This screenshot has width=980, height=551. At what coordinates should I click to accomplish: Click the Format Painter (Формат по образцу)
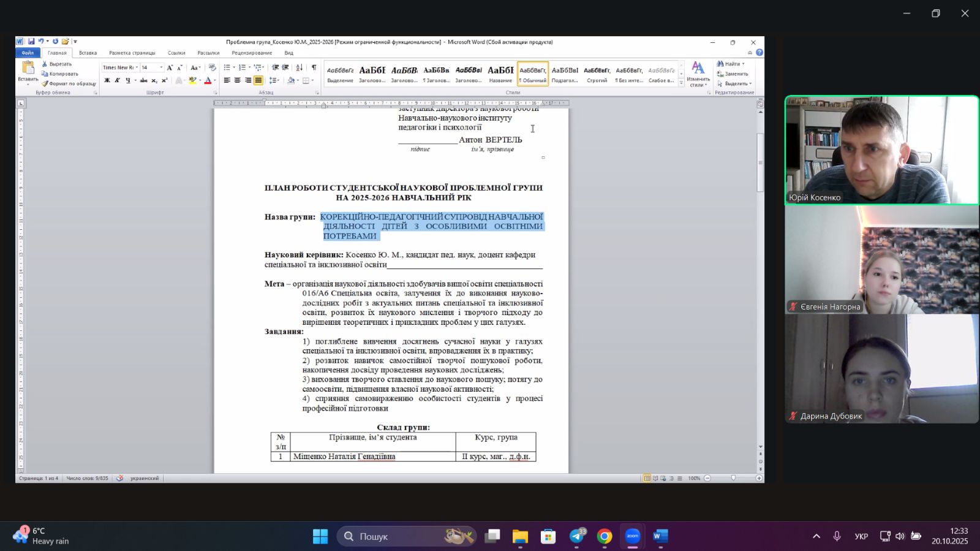(x=69, y=83)
